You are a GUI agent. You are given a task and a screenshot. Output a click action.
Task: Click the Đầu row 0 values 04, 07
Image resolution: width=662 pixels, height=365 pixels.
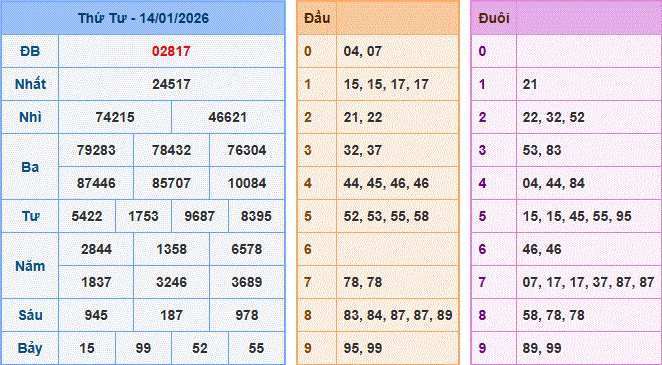(363, 51)
